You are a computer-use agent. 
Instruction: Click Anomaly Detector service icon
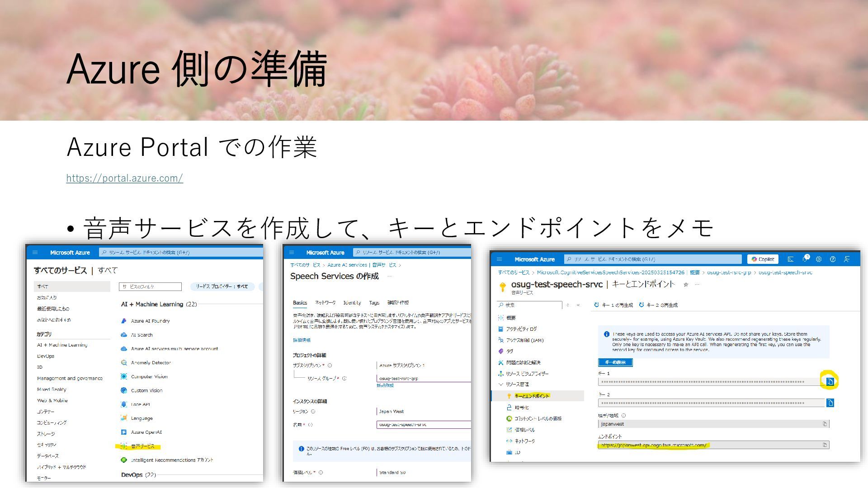(x=124, y=363)
